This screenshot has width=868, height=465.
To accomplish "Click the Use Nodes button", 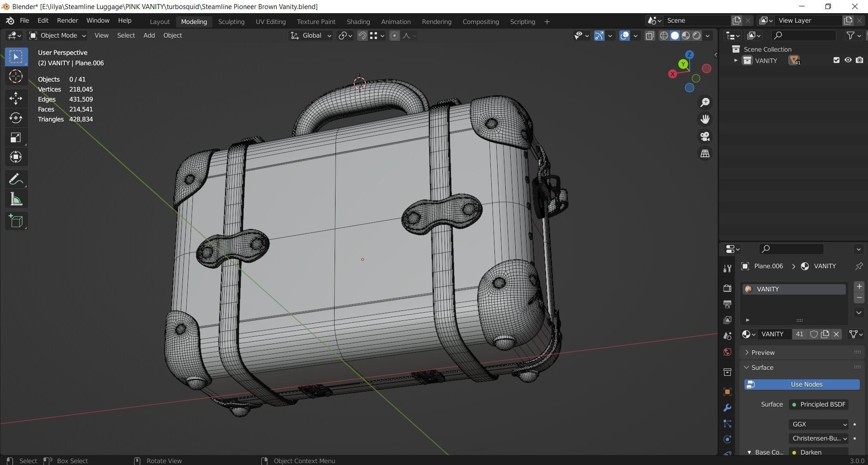I will coord(802,384).
